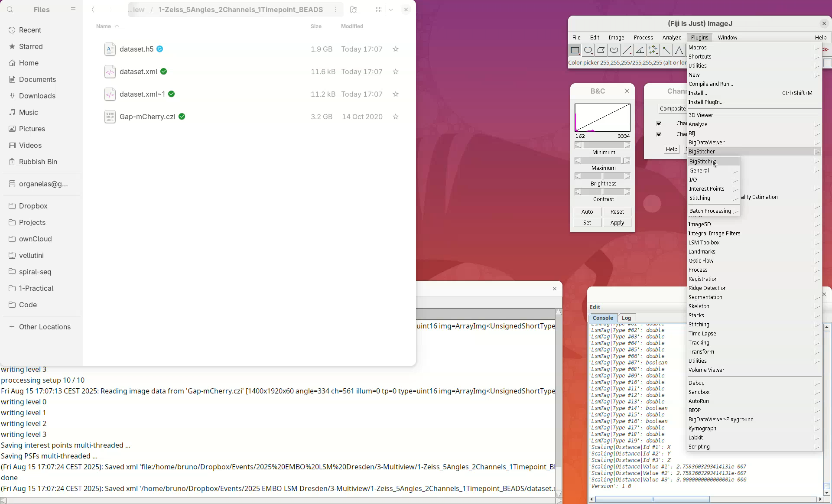Click the Auto button in B&C
Image resolution: width=832 pixels, height=504 pixels.
tap(587, 212)
